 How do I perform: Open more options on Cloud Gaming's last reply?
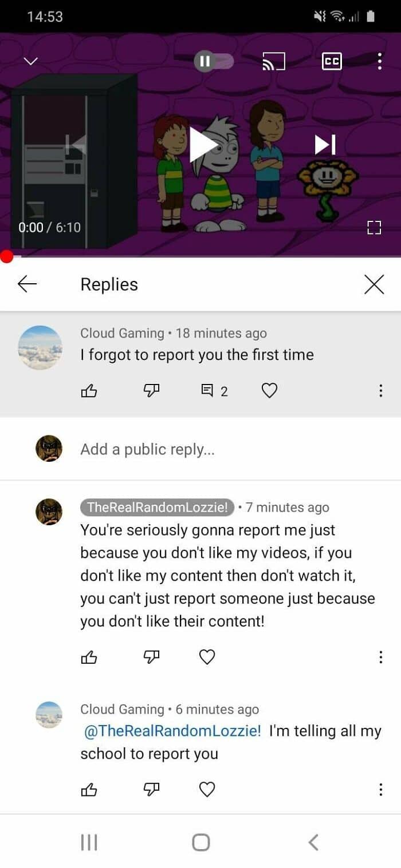point(380,790)
